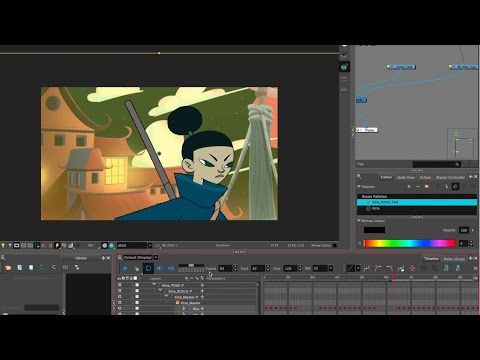Click the lightning bolt icon in Camera view bar

tap(57, 245)
